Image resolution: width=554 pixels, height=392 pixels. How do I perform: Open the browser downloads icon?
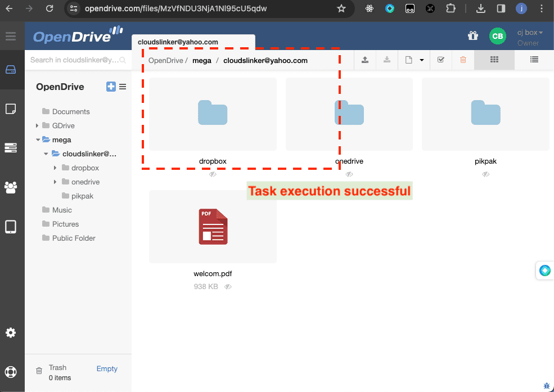click(x=480, y=8)
